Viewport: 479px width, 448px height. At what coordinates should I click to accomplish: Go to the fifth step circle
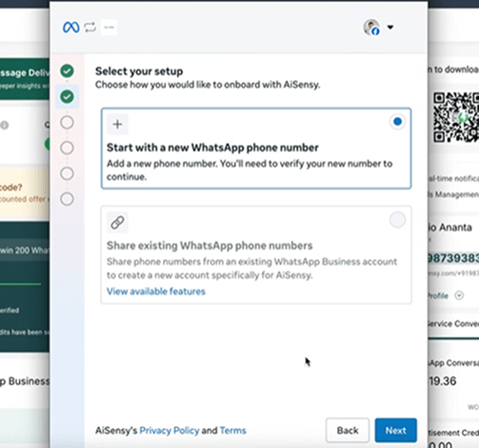(67, 173)
